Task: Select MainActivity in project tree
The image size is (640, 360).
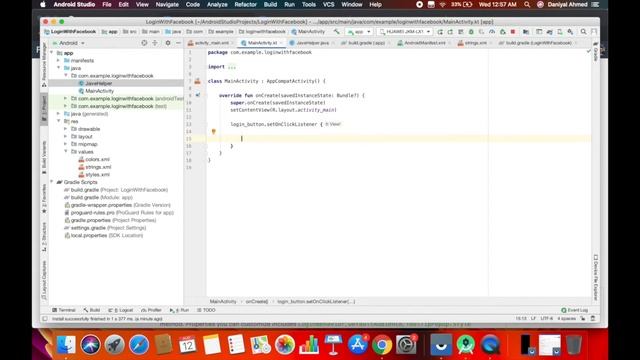Action: [x=100, y=91]
